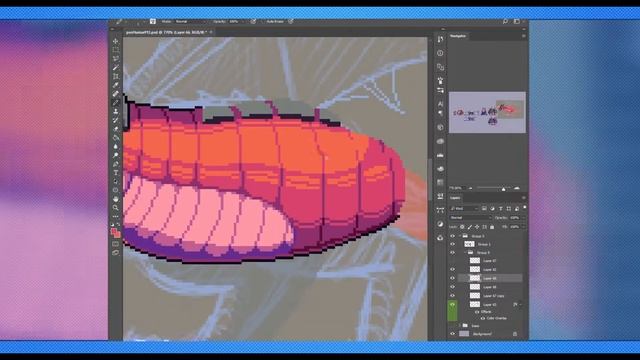
Task: Open the layer filter Kind dropdown
Action: pyautogui.click(x=464, y=209)
